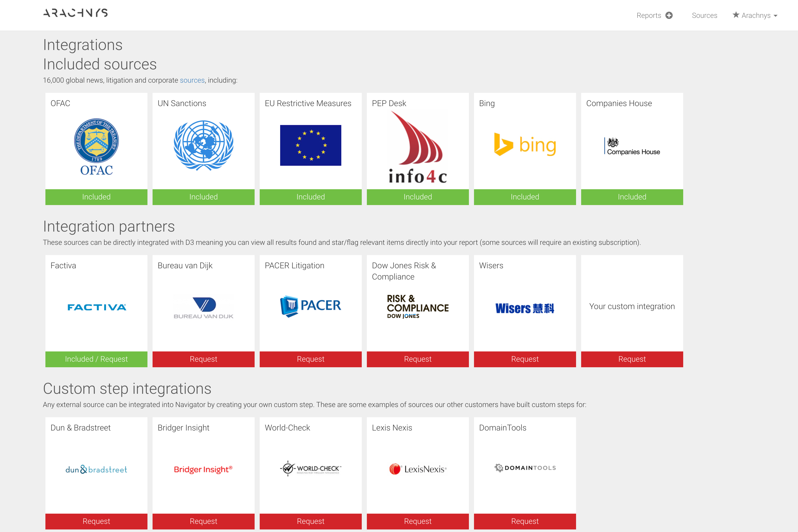The width and height of the screenshot is (798, 532).
Task: Click the EU flag image
Action: 310,145
